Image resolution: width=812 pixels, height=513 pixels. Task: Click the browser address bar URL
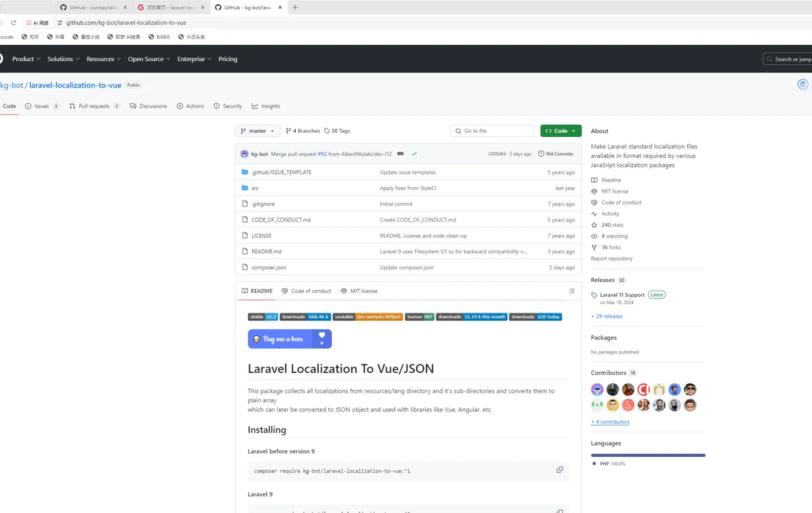126,23
